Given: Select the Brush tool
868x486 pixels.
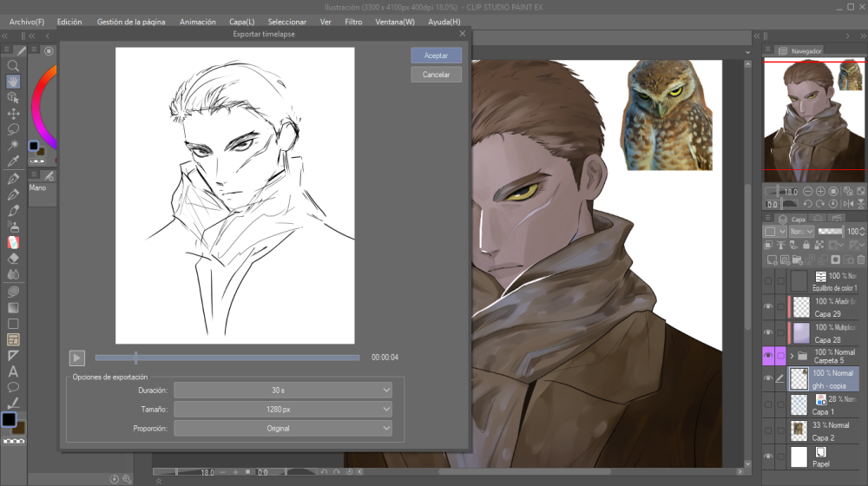Looking at the screenshot, I should [13, 211].
